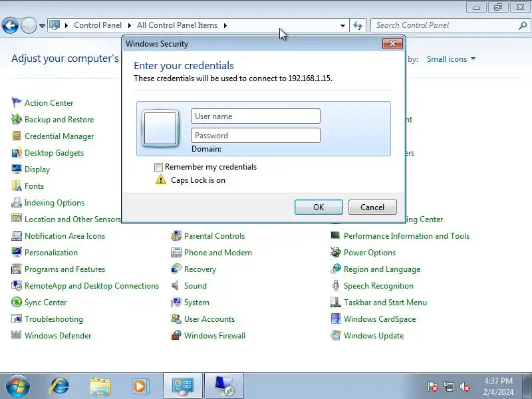
Task: Open Taskbar and Start Menu link
Action: [x=385, y=303]
